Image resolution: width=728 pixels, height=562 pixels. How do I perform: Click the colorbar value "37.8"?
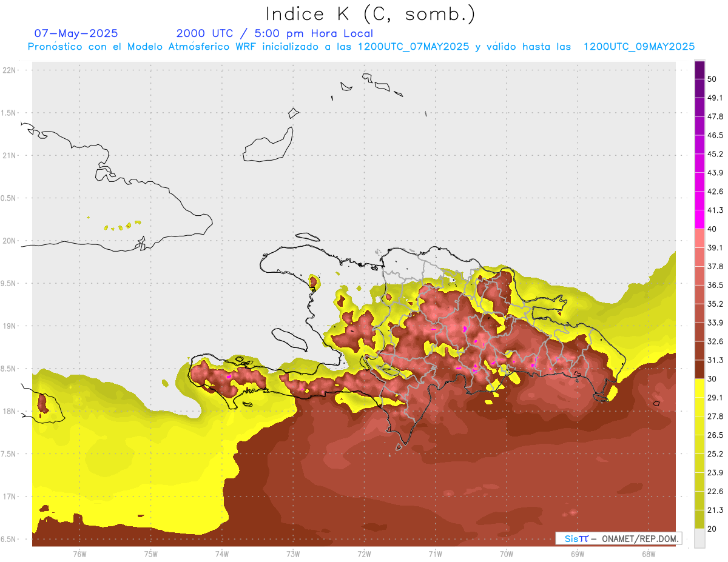pos(715,266)
